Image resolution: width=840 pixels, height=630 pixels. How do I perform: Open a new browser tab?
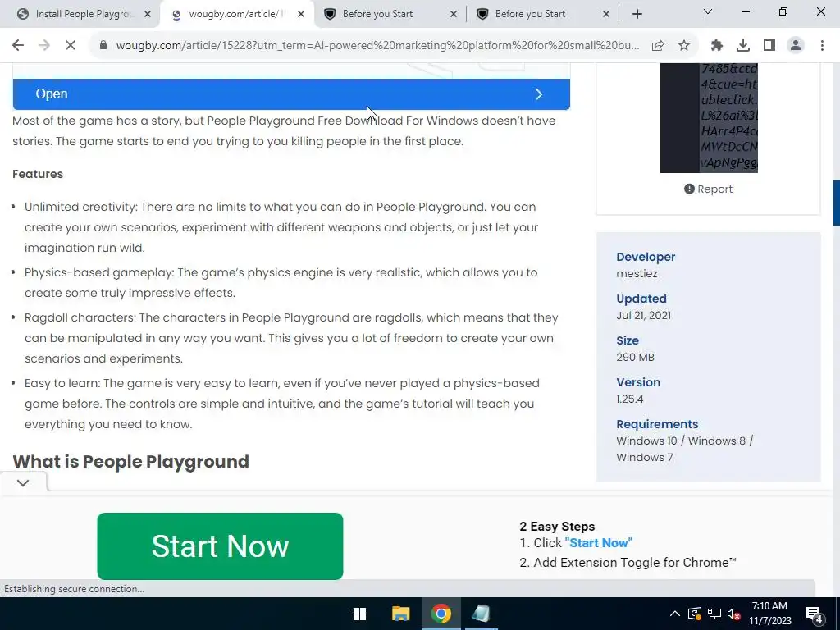(x=637, y=15)
